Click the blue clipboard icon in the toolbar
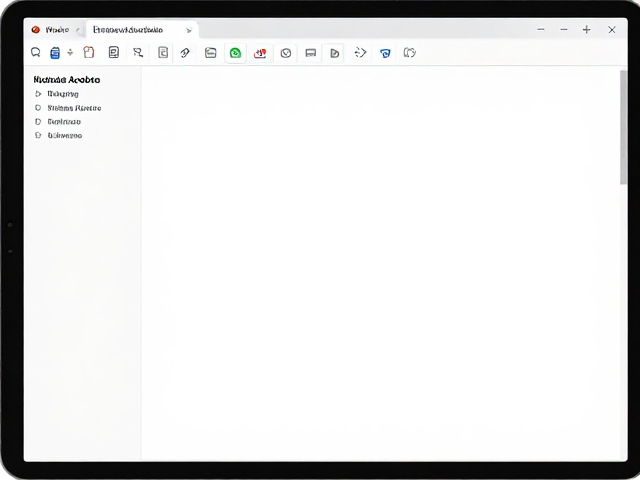This screenshot has height=480, width=640. pos(55,53)
